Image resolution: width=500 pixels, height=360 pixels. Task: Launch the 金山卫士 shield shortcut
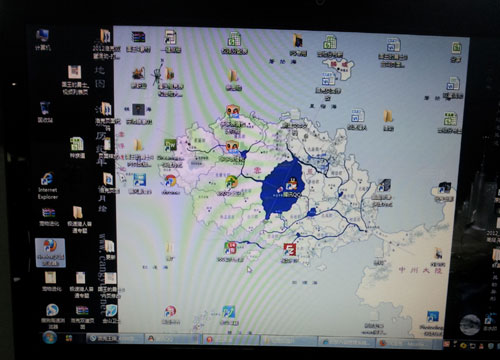[112, 314]
